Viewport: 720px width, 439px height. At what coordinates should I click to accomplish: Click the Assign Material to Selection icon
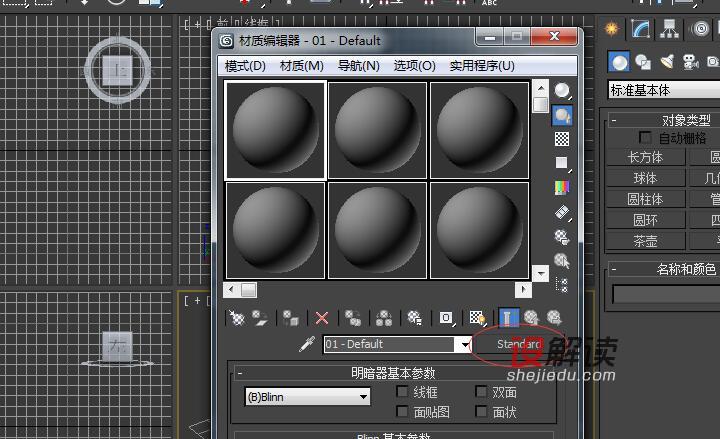point(290,318)
